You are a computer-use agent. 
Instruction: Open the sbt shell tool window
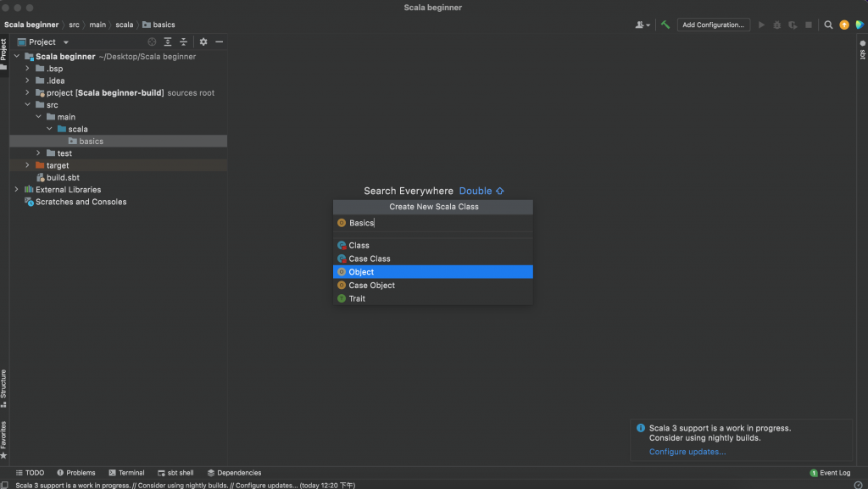[x=175, y=472]
